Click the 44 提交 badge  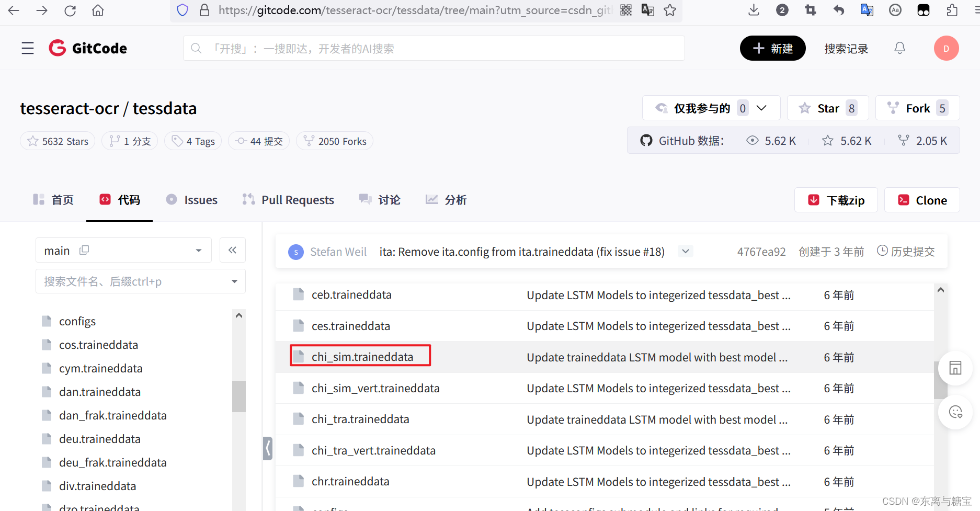pos(259,141)
